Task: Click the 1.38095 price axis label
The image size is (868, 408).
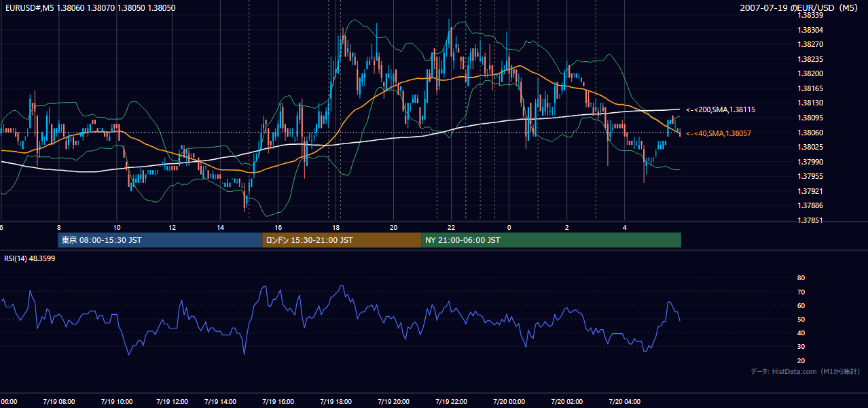Action: tap(812, 118)
